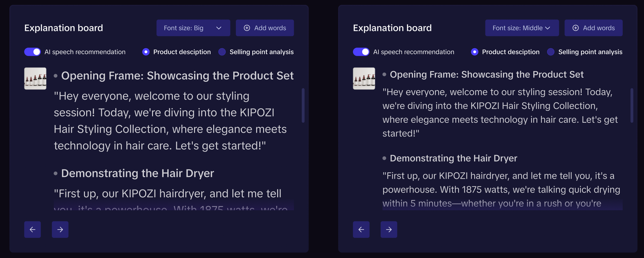
Task: Select Product desciption radio in Big font panel
Action: 146,52
